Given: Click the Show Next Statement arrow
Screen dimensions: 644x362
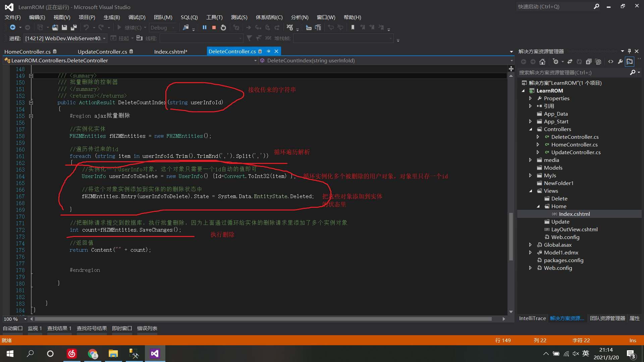Looking at the screenshot, I should coord(249,27).
